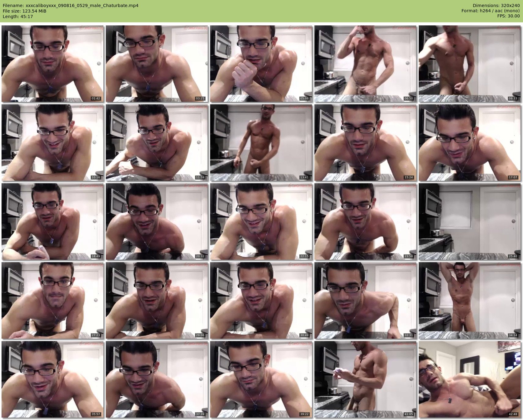523x420 pixels.
Task: Open the thumbnail stamped 11:59
Action: point(157,143)
